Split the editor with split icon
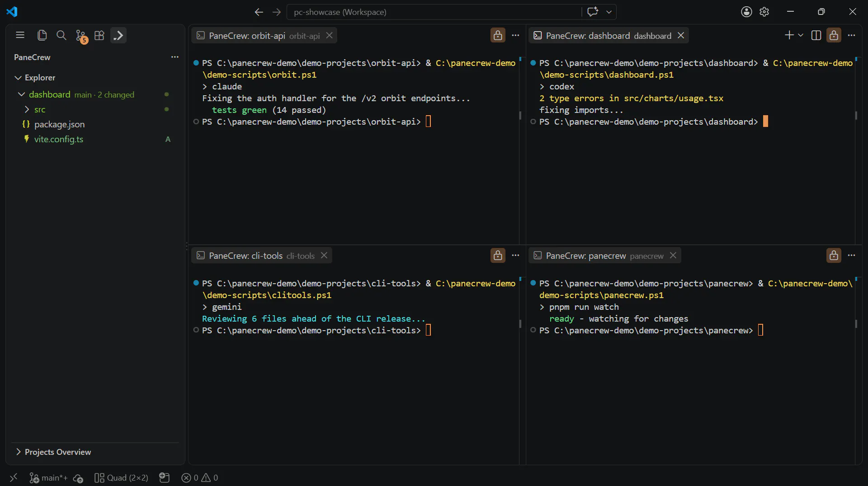868x486 pixels. 816,35
